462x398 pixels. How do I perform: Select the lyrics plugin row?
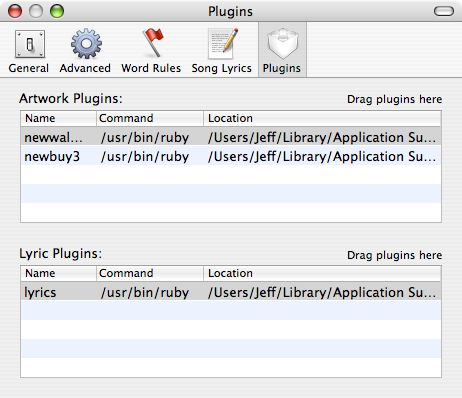point(231,291)
